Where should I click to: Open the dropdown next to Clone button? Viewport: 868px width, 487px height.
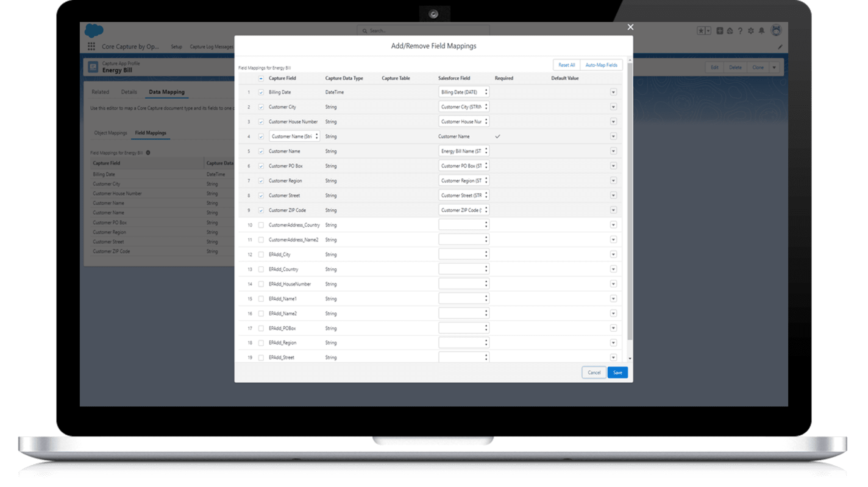[774, 67]
